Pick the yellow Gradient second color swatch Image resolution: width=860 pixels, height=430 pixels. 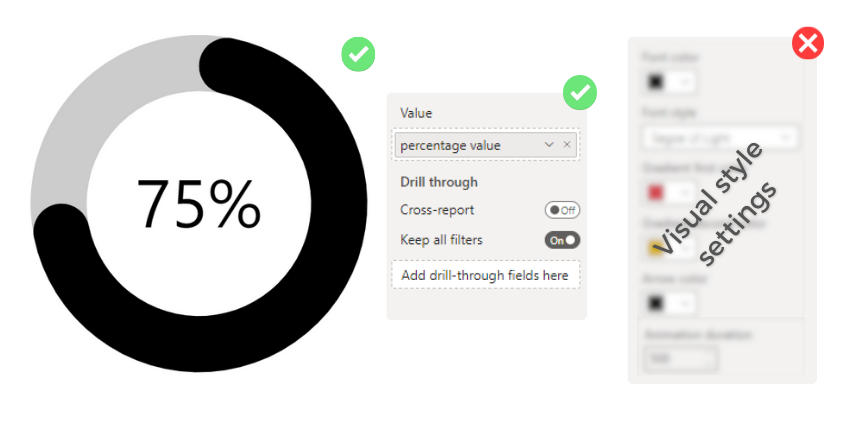click(656, 248)
